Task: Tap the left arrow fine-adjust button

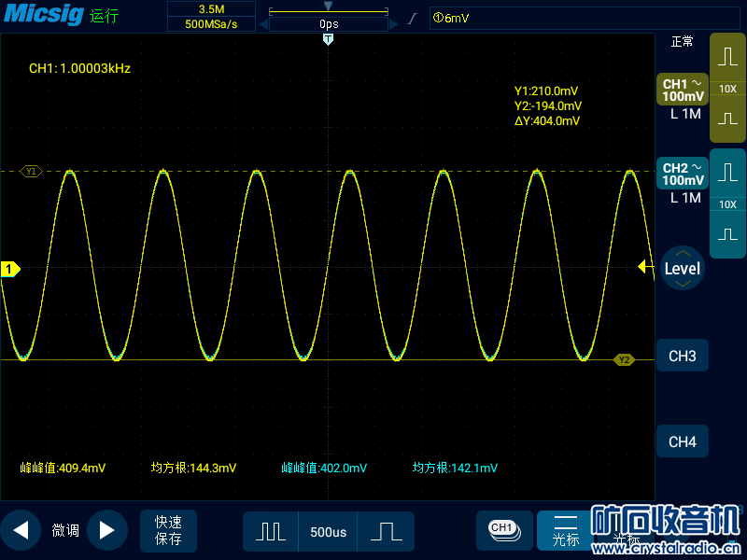Action: click(x=21, y=531)
